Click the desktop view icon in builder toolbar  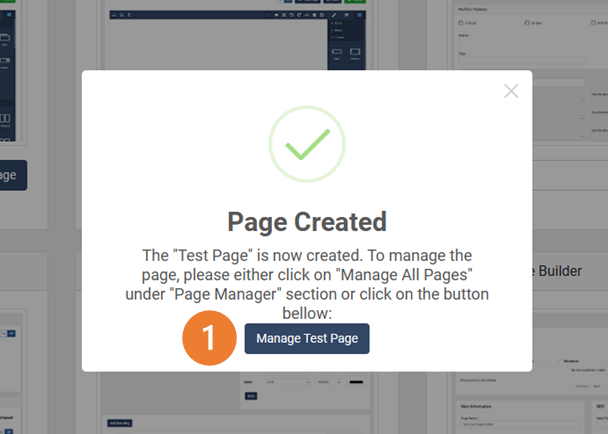pyautogui.click(x=116, y=15)
